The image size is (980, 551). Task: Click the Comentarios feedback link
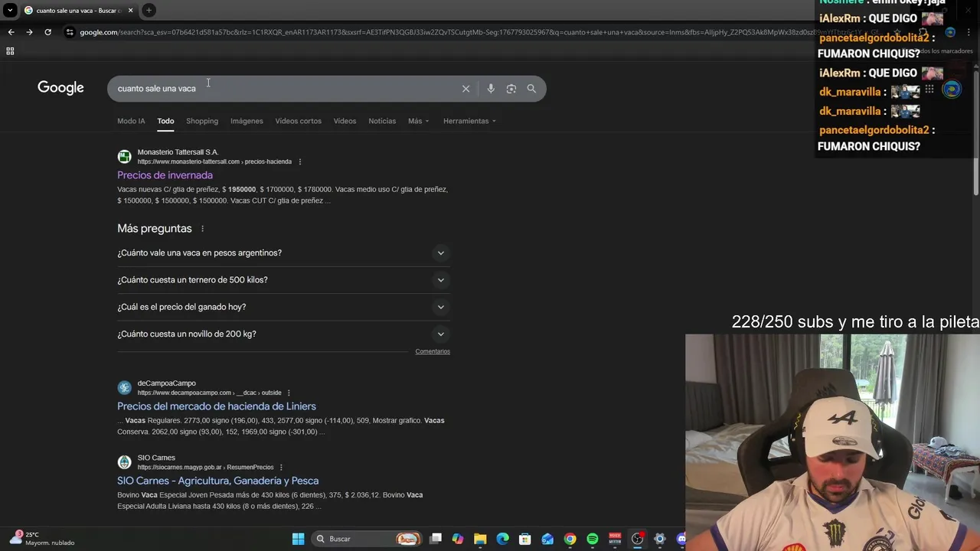pos(433,351)
